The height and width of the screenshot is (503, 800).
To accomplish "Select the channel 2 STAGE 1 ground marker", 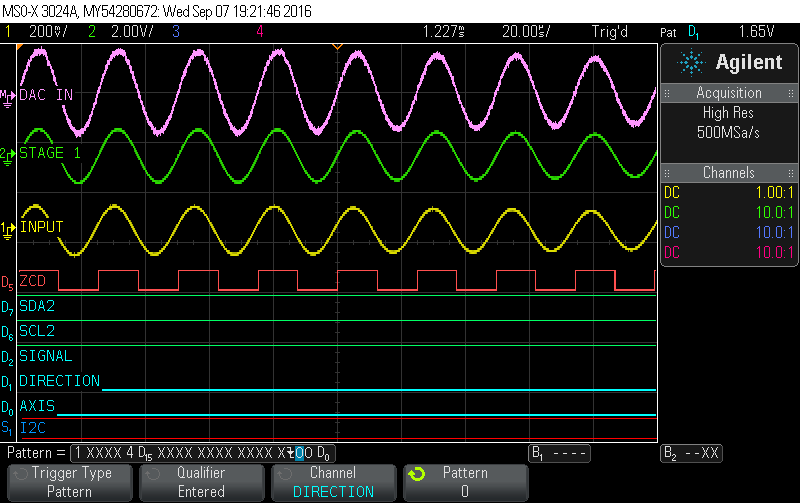I will (x=8, y=153).
